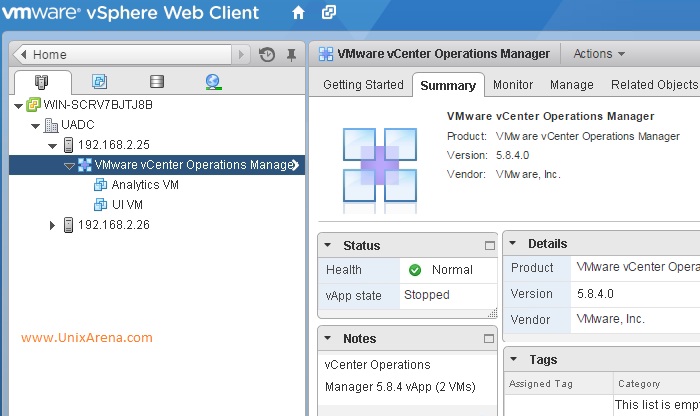Select the WIN-SCRV7BJTJ8B vCenter server

pyautogui.click(x=98, y=105)
